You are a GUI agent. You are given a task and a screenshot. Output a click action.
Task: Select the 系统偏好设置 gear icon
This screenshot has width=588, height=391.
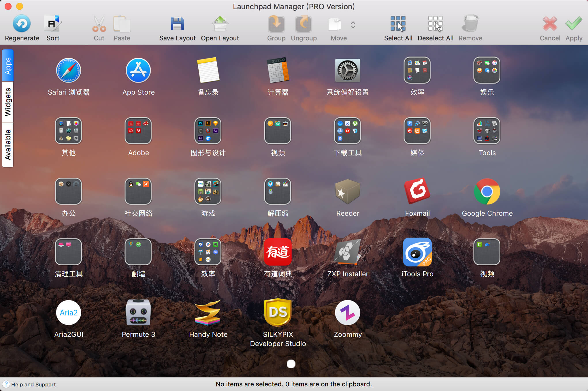pyautogui.click(x=348, y=70)
